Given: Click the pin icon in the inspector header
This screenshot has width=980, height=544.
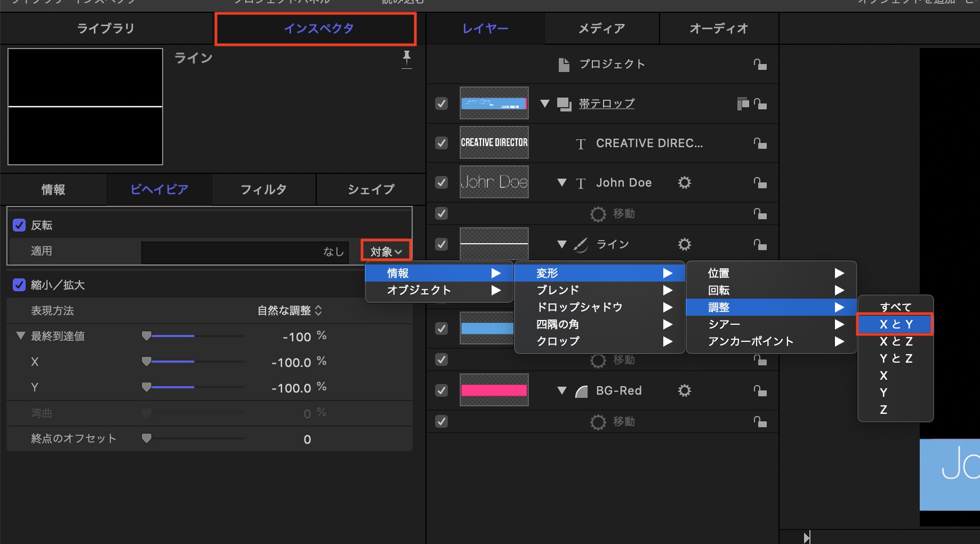Looking at the screenshot, I should pos(407,59).
